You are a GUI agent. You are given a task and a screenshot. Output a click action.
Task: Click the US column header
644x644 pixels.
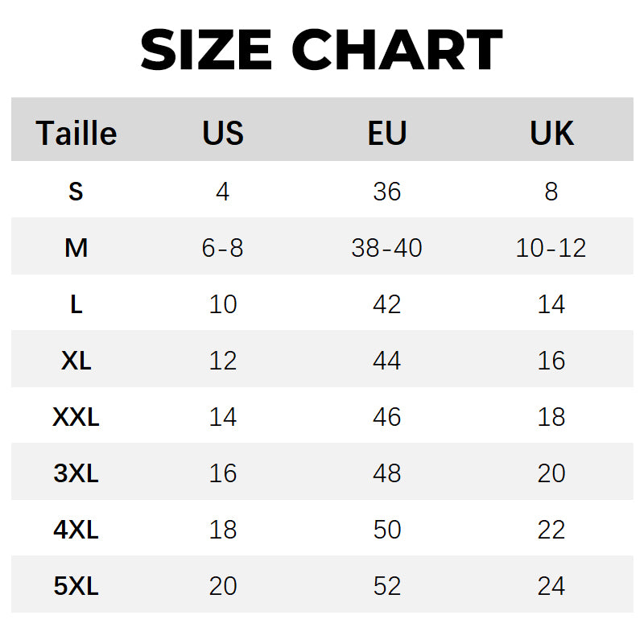(223, 133)
